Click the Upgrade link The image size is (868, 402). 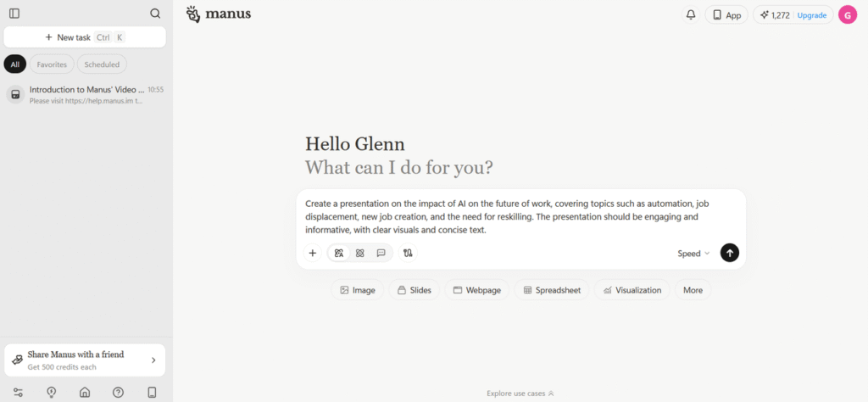coord(811,15)
